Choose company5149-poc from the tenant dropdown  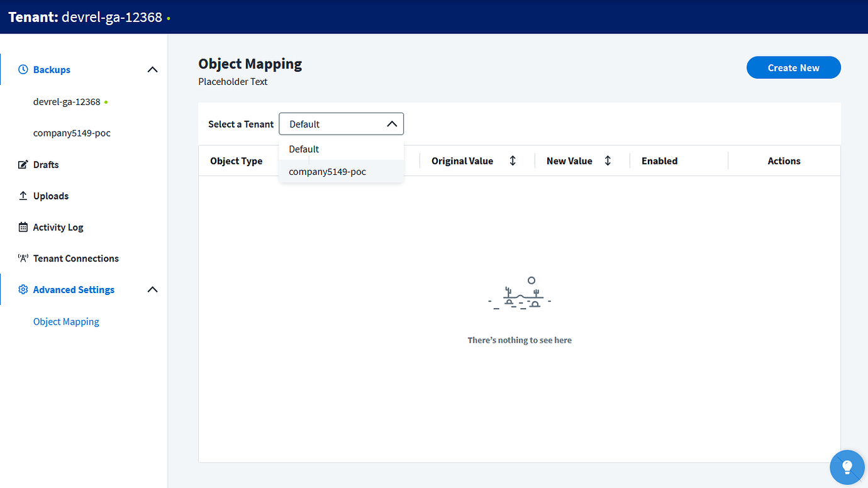click(x=326, y=171)
